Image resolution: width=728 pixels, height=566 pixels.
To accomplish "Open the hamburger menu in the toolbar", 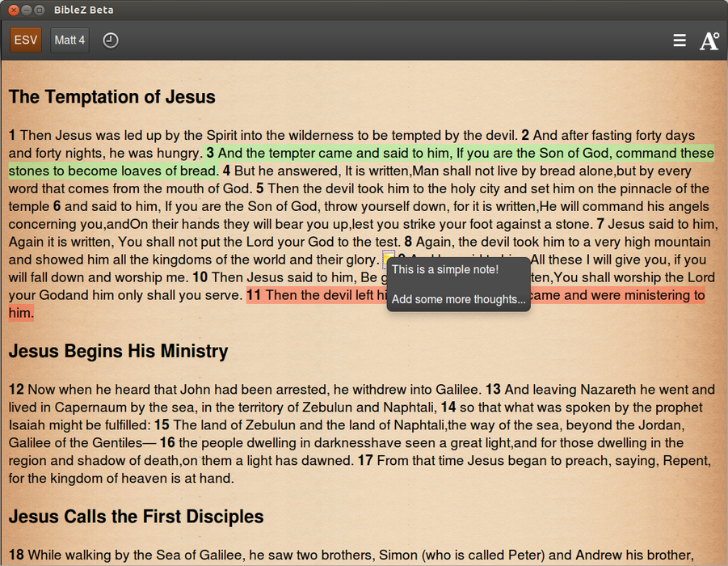I will point(680,40).
